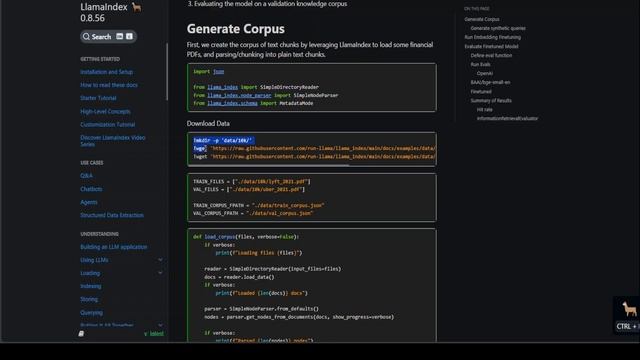Open the Querying page
The image size is (640, 360).
click(x=91, y=313)
